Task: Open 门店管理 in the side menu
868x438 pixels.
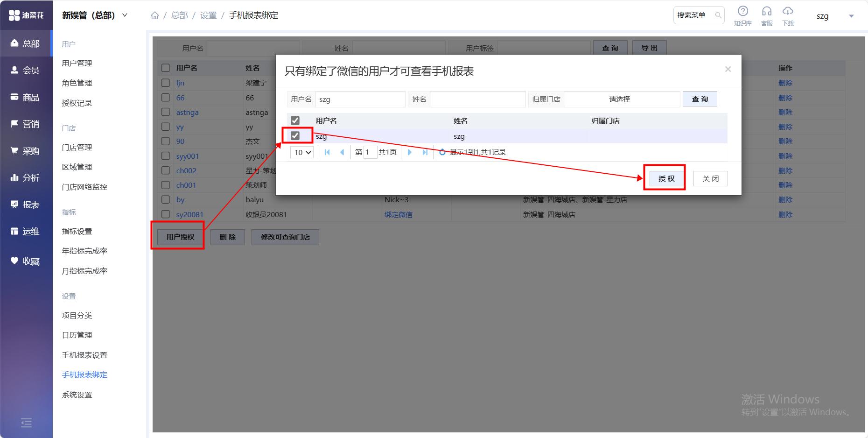Action: click(x=77, y=147)
